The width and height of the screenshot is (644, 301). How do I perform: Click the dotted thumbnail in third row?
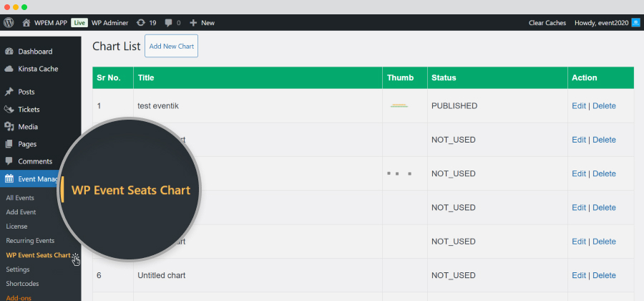399,173
